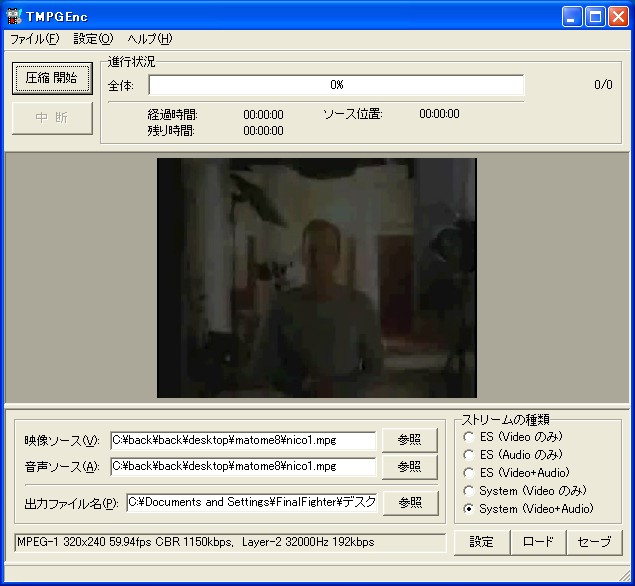Open the 設定(O) menu
635x586 pixels.
click(x=93, y=39)
